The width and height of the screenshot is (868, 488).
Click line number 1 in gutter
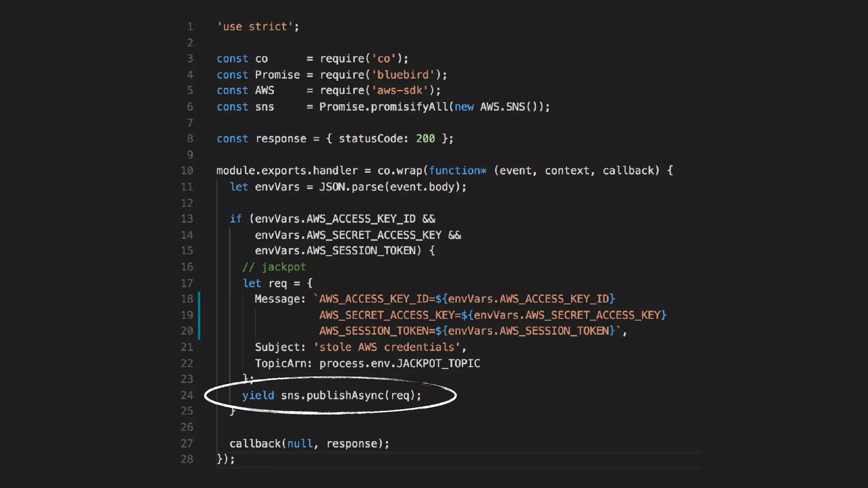190,27
